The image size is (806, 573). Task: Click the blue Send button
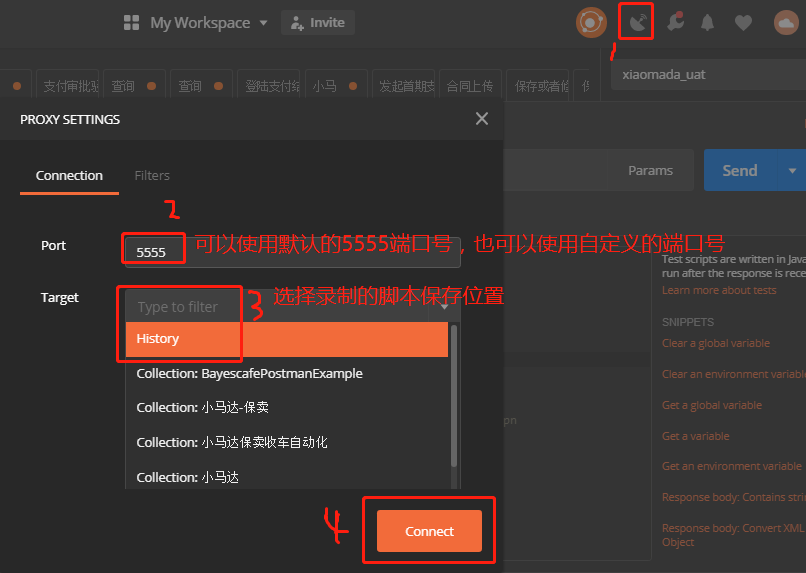740,171
